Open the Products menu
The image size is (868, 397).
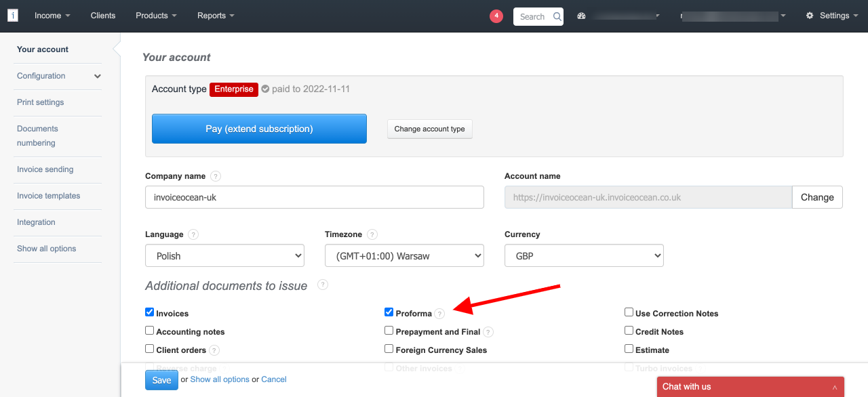[156, 16]
